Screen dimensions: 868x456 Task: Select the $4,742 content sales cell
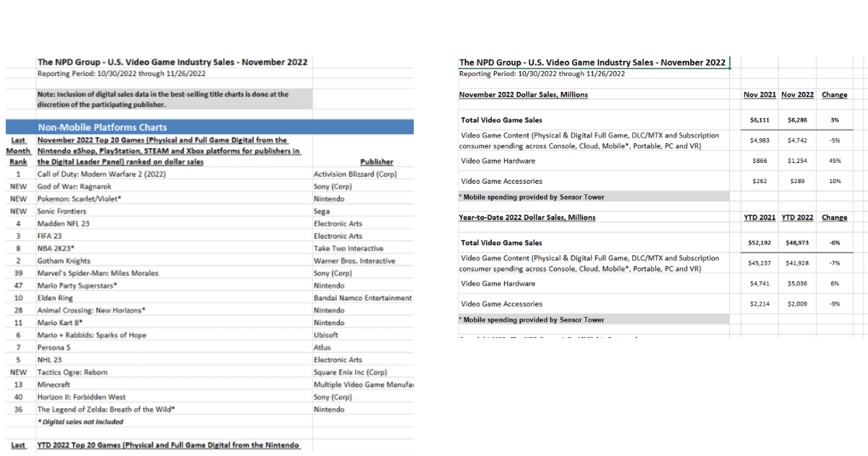[x=797, y=140]
